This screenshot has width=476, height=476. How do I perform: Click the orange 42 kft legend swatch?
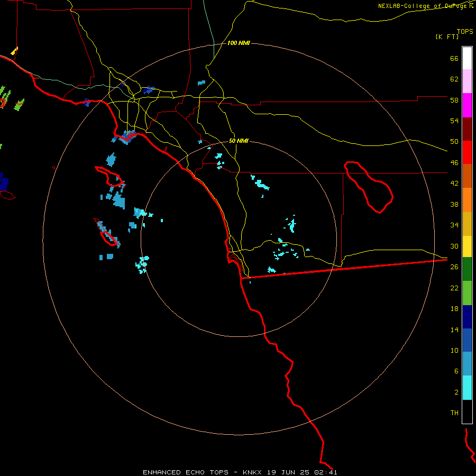pyautogui.click(x=467, y=200)
